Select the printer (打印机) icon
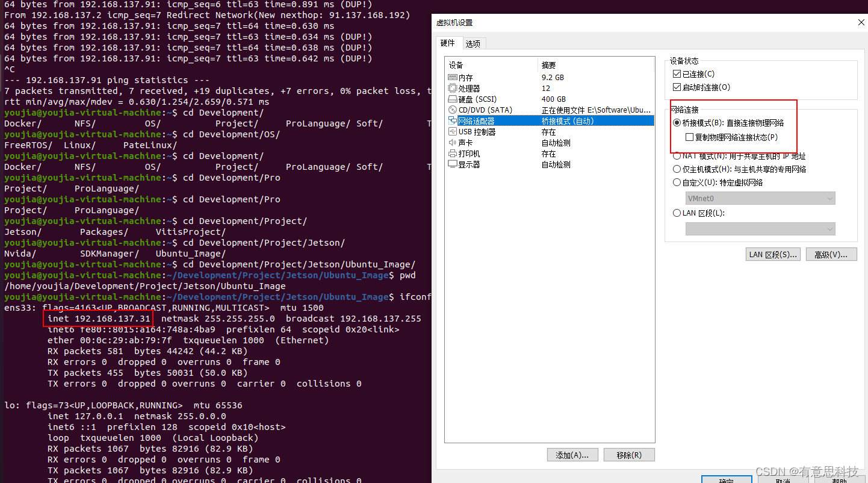Image resolution: width=868 pixels, height=483 pixels. tap(453, 154)
